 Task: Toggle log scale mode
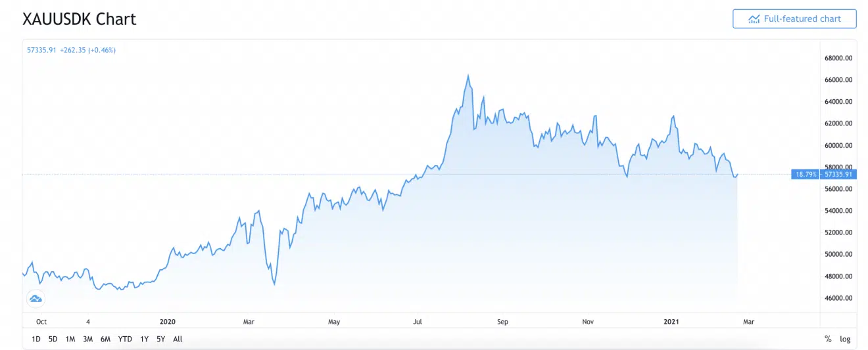pyautogui.click(x=845, y=339)
